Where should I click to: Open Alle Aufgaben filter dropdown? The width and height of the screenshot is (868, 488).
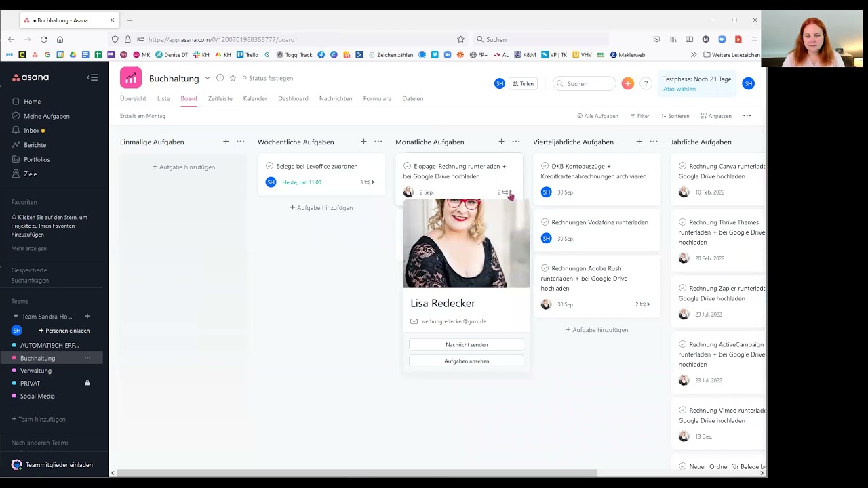pyautogui.click(x=597, y=116)
